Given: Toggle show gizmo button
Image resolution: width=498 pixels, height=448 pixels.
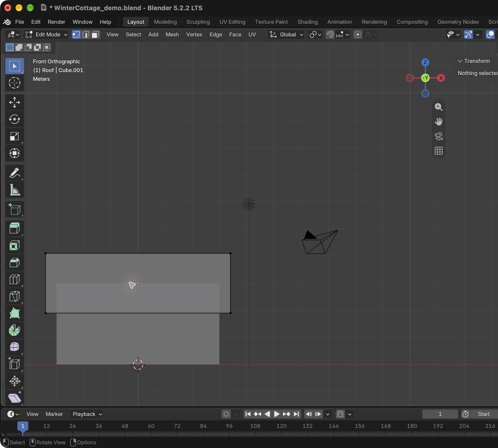Looking at the screenshot, I should 468,35.
